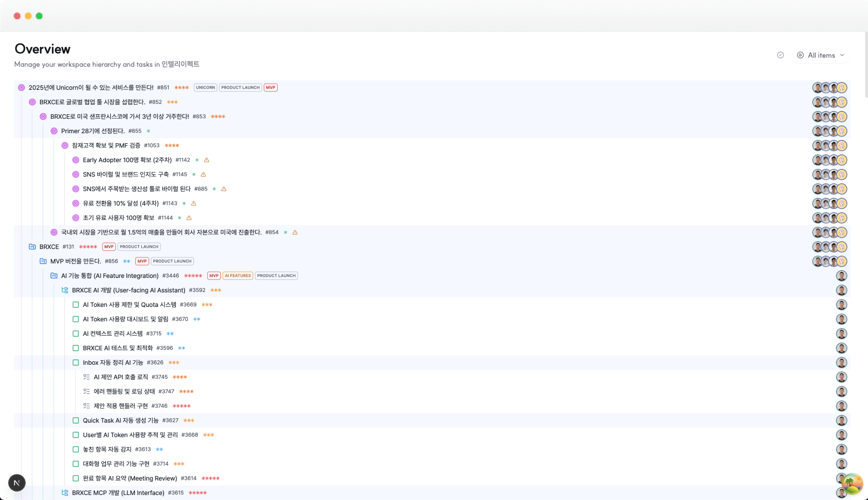
Task: Open the All items dropdown
Action: click(x=822, y=55)
